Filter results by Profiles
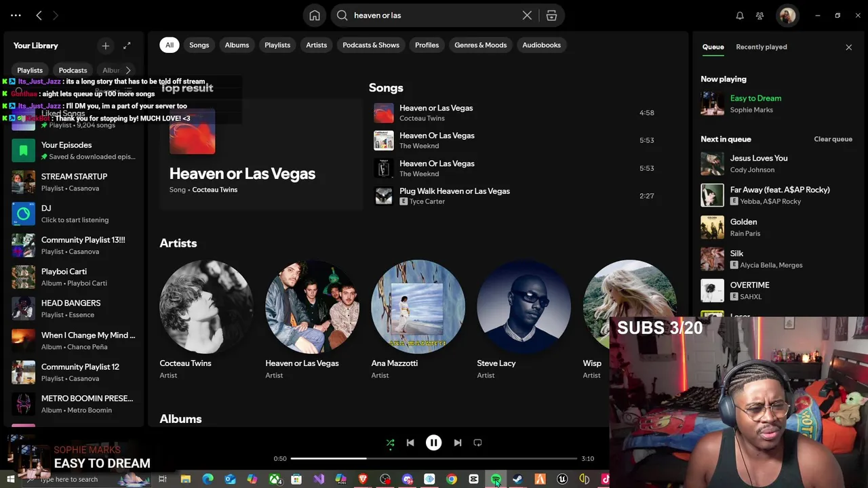 (427, 45)
